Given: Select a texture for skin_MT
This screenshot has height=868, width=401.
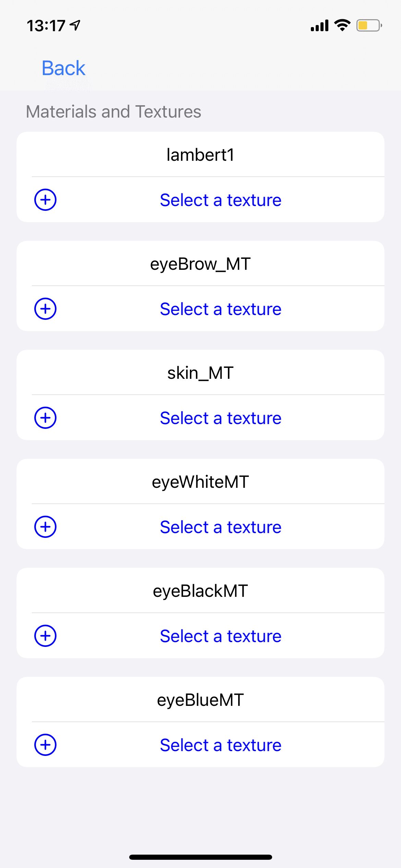Looking at the screenshot, I should [x=220, y=418].
